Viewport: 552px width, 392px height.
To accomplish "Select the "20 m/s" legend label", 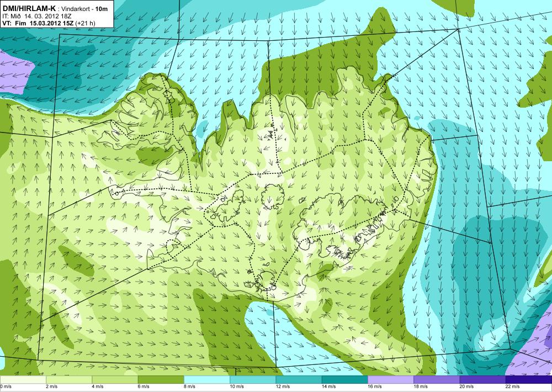I will click(x=467, y=386).
